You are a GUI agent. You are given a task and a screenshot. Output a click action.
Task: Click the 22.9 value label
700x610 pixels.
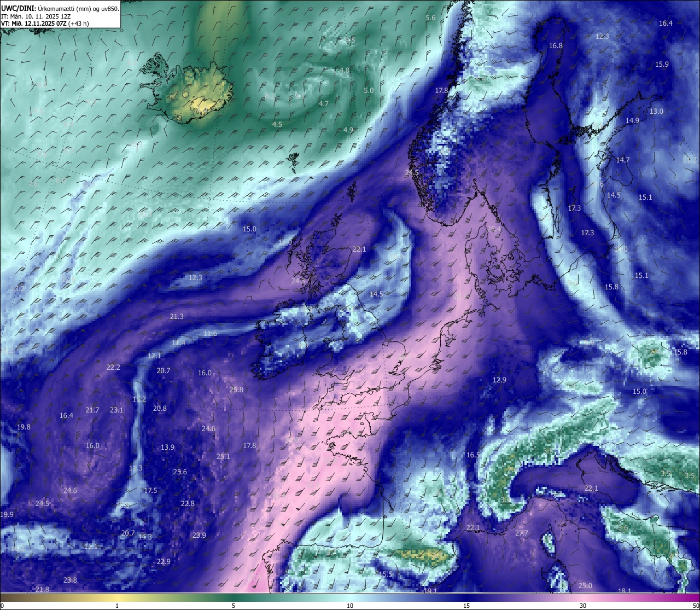coord(164,562)
